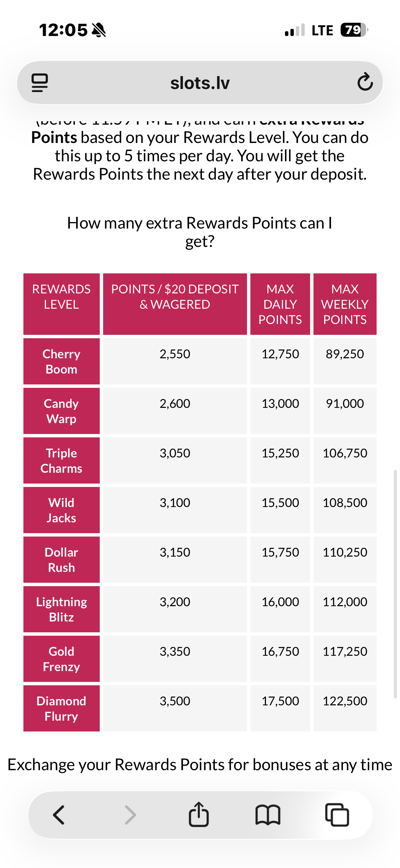The image size is (400, 868).
Task: Tap the Wild Jacks level cell
Action: pos(61,510)
